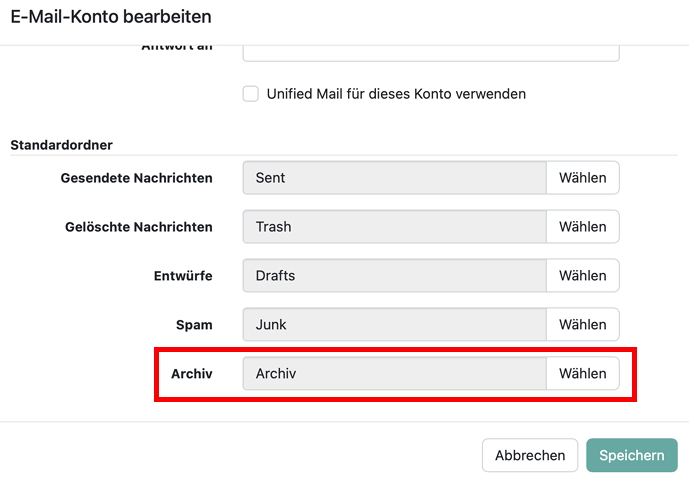Cancel editing with the Abbrechen button

[x=530, y=455]
